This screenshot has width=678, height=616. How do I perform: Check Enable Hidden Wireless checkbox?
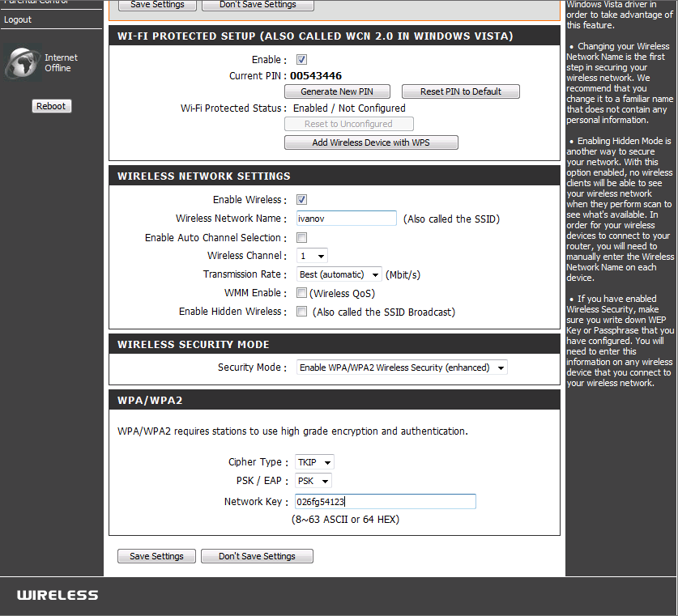(x=301, y=312)
